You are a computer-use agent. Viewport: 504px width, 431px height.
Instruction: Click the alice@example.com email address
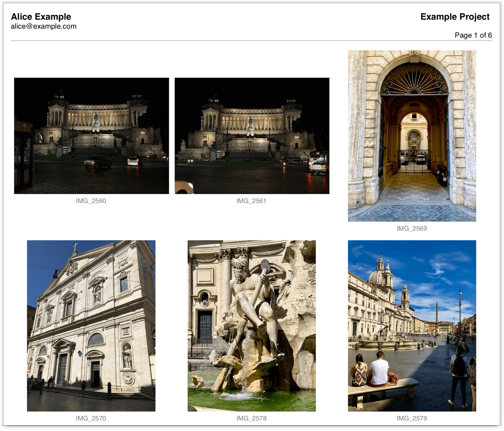pyautogui.click(x=44, y=26)
